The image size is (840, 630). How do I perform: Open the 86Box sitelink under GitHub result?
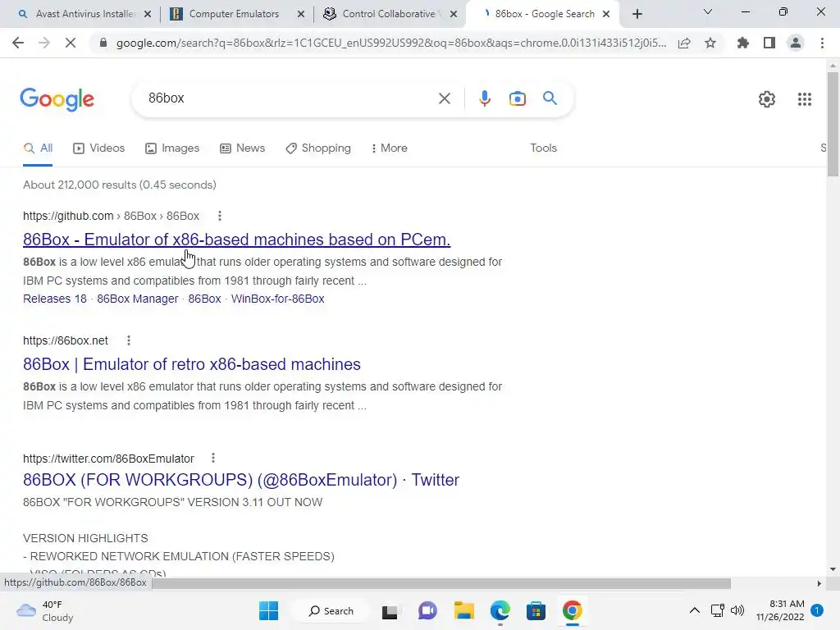(204, 299)
